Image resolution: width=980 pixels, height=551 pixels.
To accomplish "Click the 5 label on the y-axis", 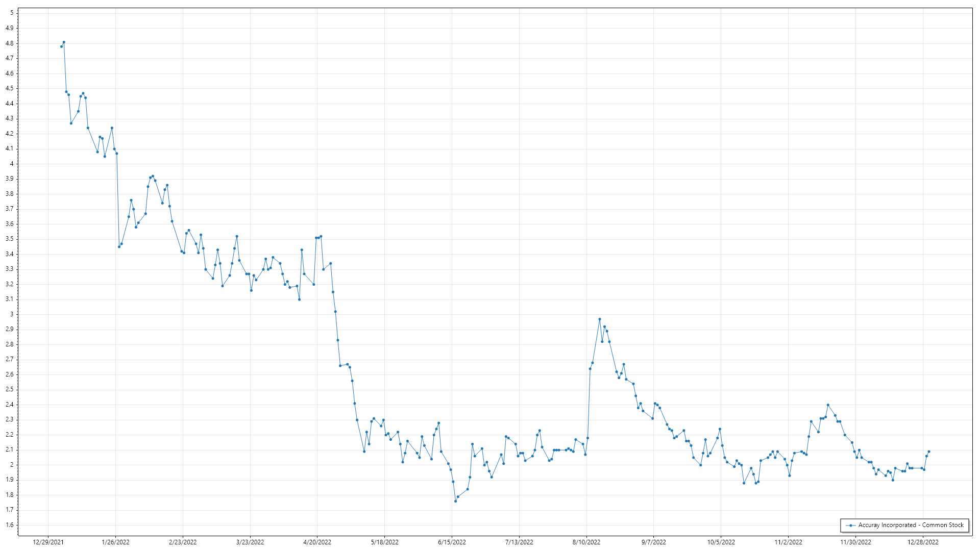I will click(11, 13).
